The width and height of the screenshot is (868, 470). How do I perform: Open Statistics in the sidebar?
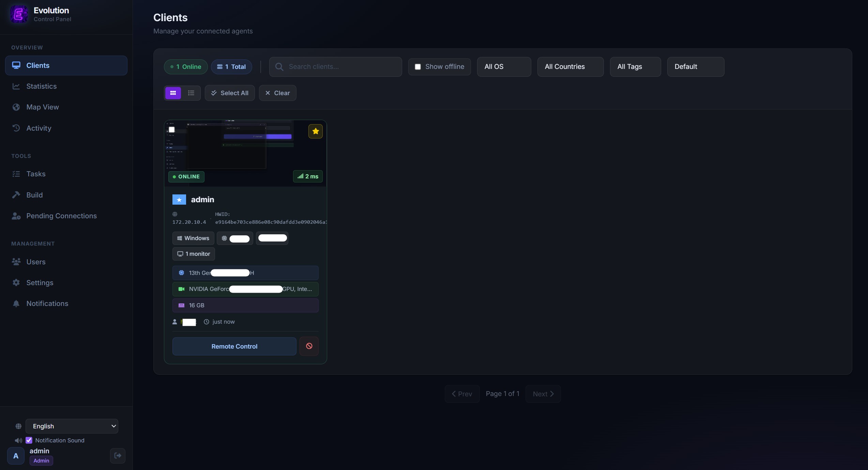click(x=66, y=86)
